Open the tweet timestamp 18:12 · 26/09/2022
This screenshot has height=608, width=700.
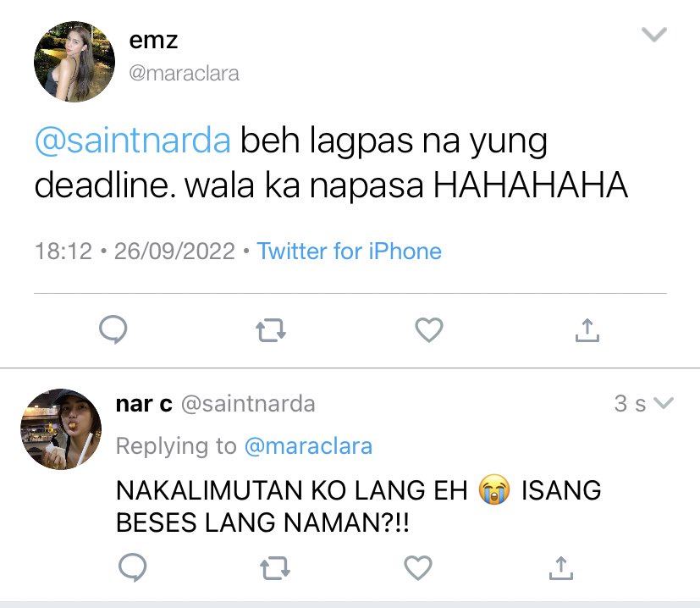(135, 251)
